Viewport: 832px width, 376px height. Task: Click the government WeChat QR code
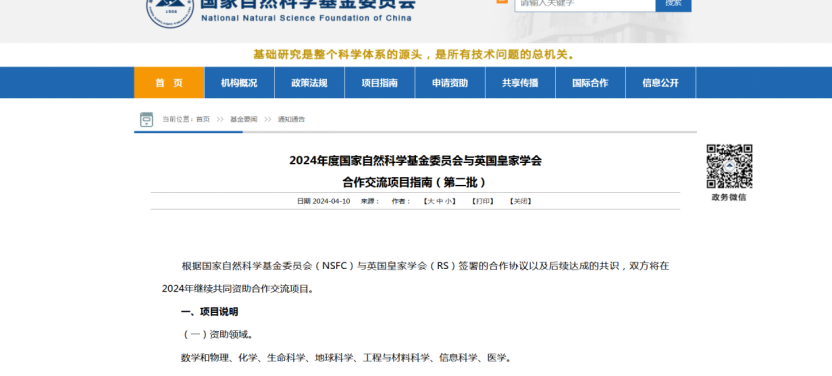[x=729, y=166]
